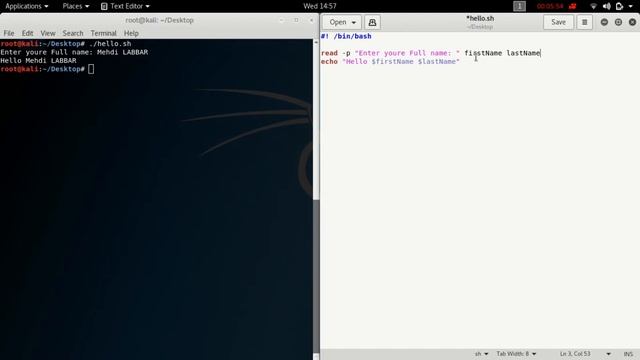Click lastName at end of read line
Viewport: 640px width, 360px height.
click(523, 53)
